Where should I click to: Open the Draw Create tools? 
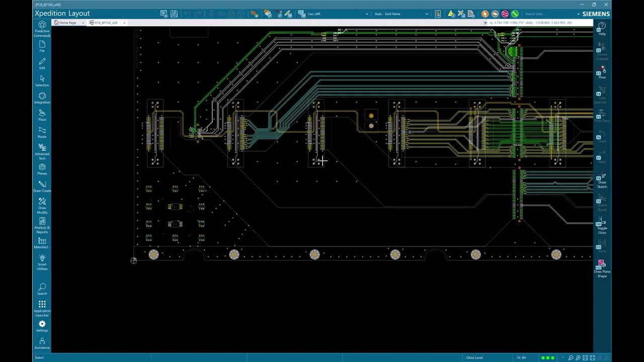(42, 187)
